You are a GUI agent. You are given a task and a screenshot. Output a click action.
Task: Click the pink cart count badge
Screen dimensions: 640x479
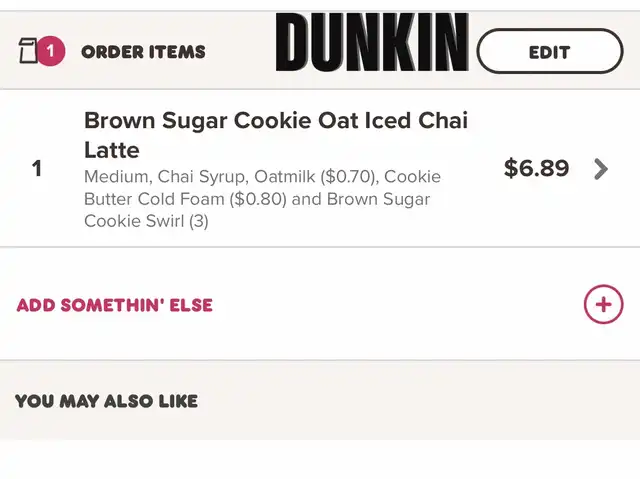pyautogui.click(x=51, y=51)
